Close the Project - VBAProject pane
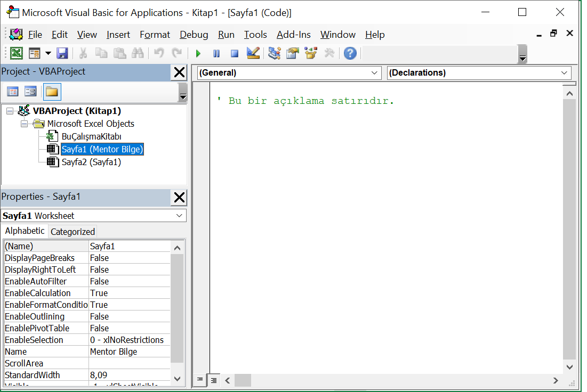Viewport: 587px width, 392px height. 179,72
